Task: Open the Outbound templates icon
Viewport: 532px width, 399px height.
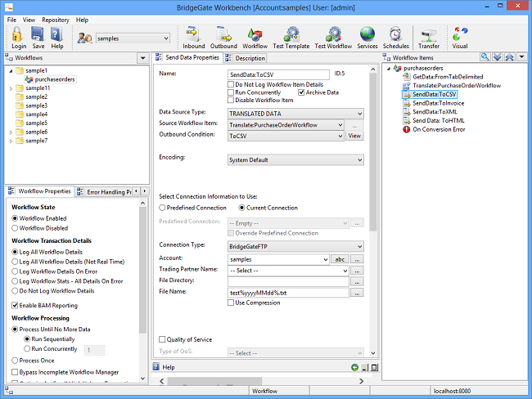Action: click(x=223, y=38)
